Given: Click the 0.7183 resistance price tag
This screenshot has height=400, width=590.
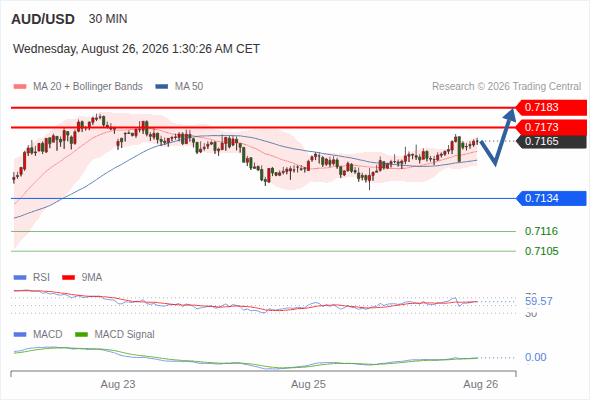Looking at the screenshot, I should point(551,108).
